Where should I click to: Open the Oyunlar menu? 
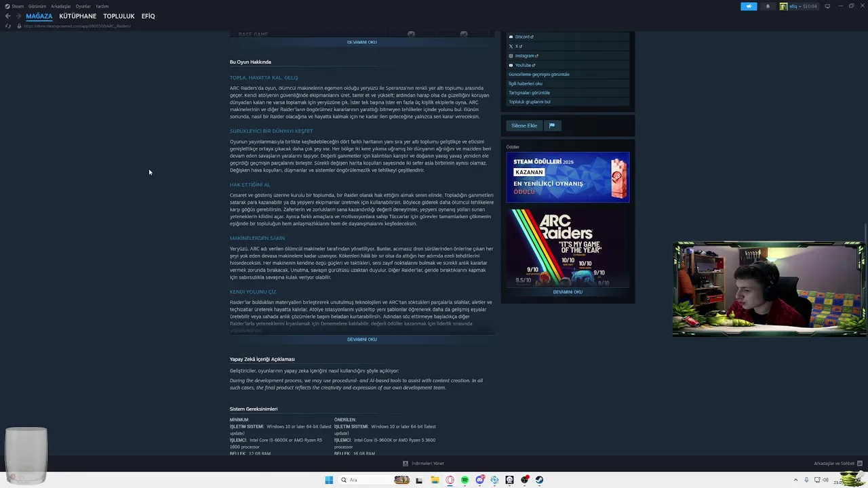83,6
